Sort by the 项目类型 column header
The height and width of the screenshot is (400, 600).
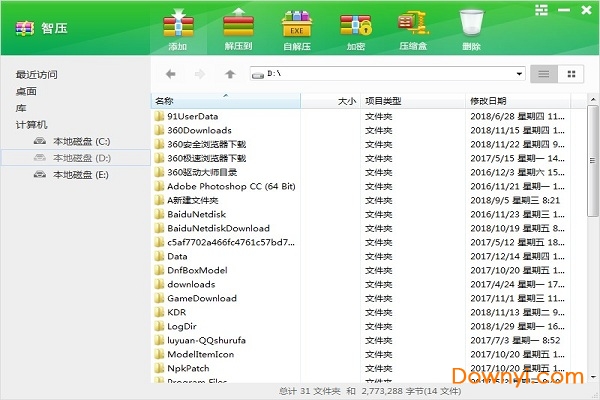pyautogui.click(x=413, y=101)
